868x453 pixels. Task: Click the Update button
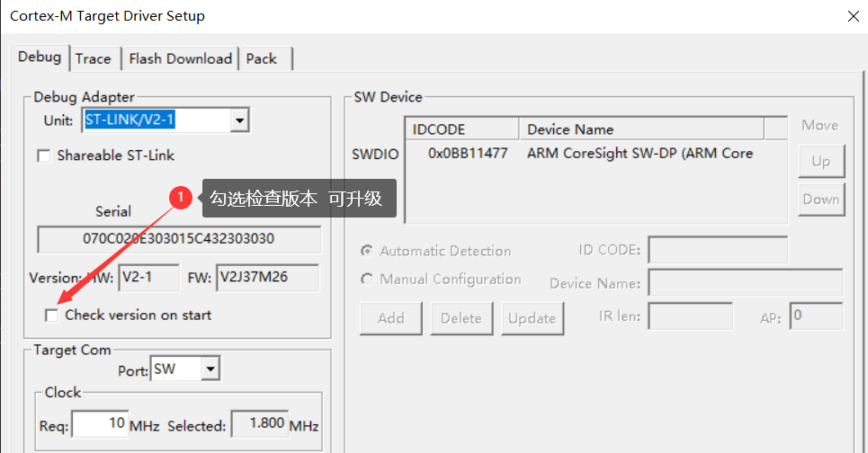[532, 318]
